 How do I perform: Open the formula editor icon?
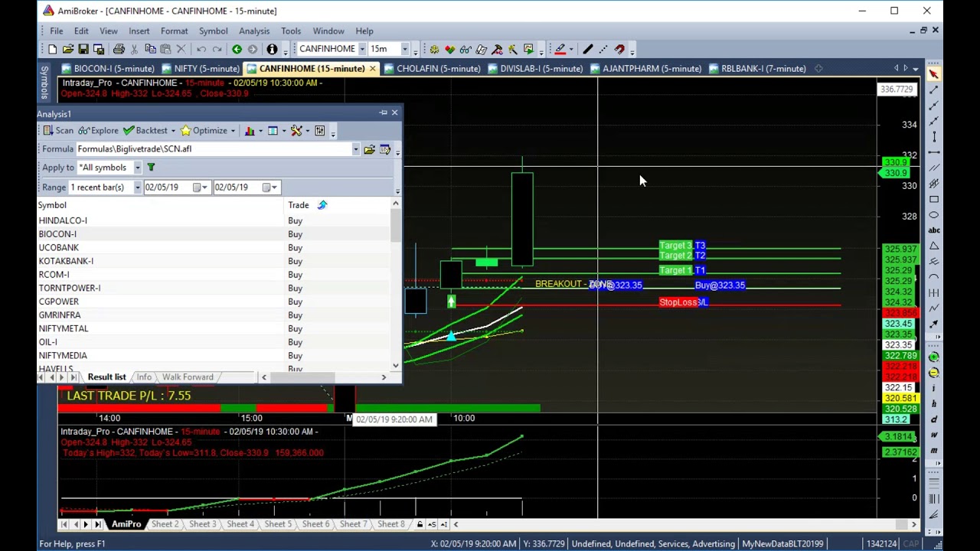(385, 149)
